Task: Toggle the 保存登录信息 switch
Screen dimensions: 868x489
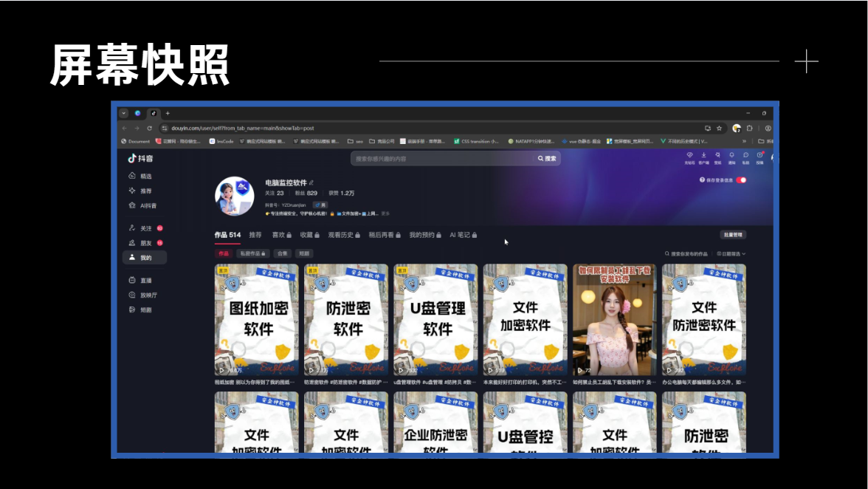Action: 741,180
